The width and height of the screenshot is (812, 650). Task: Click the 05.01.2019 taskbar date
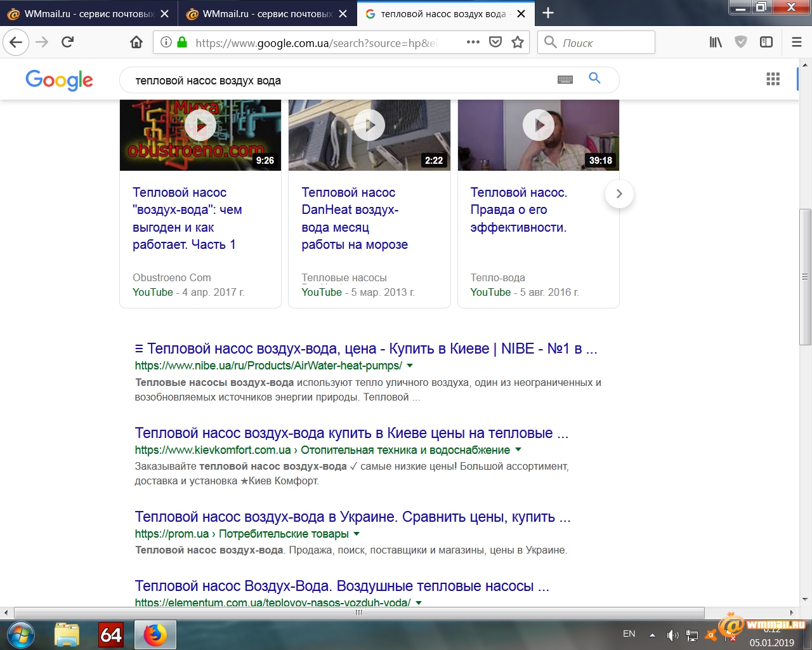point(771,642)
